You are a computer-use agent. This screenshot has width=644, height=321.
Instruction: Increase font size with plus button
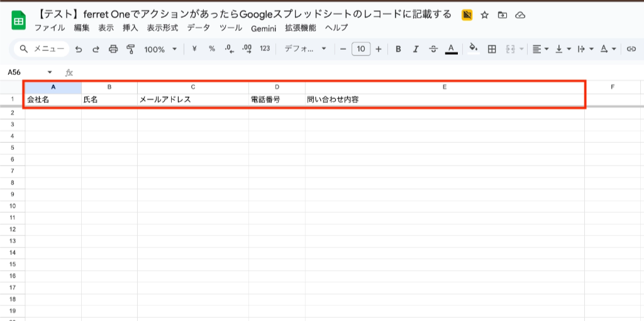pos(379,49)
